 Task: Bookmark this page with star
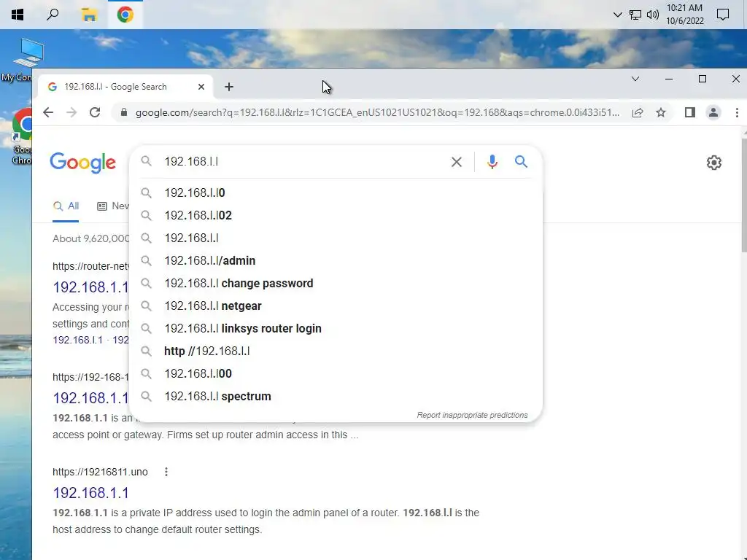[x=661, y=112]
